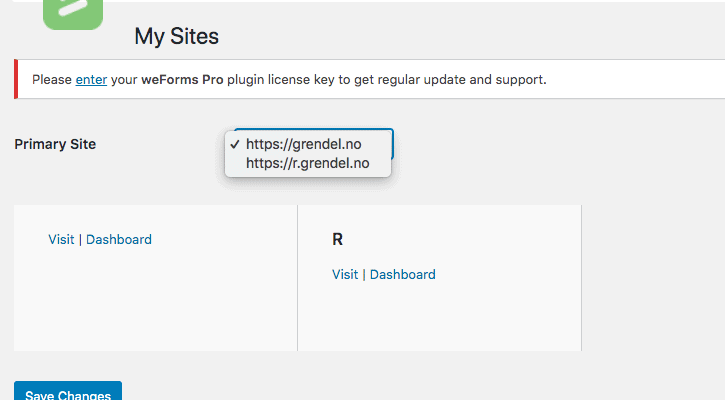
Task: Open Visit link for the first site
Action: pyautogui.click(x=60, y=239)
